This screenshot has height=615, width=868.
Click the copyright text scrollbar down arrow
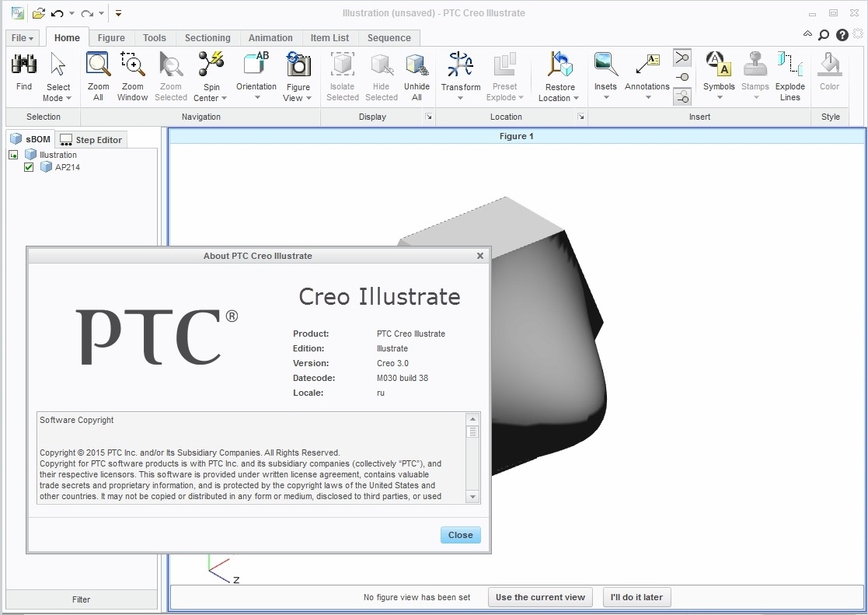click(472, 497)
